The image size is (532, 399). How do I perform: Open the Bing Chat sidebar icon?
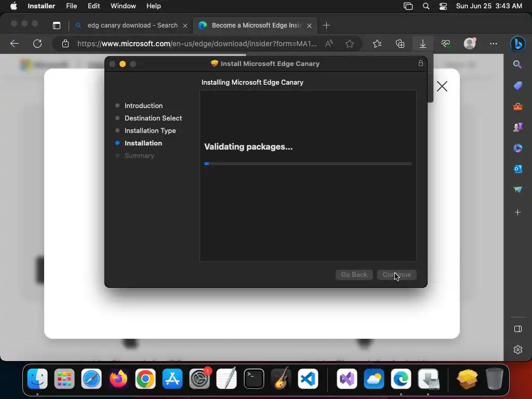click(x=518, y=44)
